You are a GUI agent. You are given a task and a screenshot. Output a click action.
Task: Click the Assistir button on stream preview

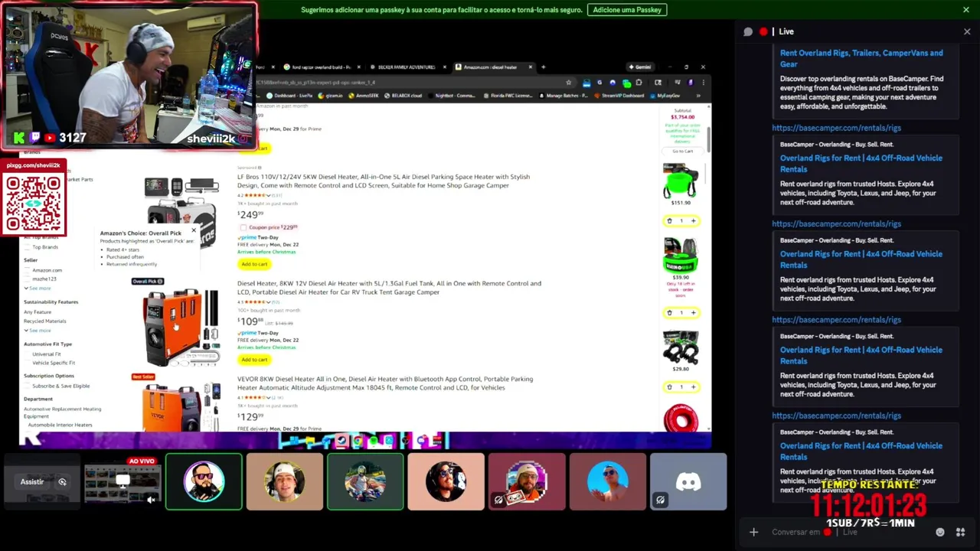tap(32, 482)
